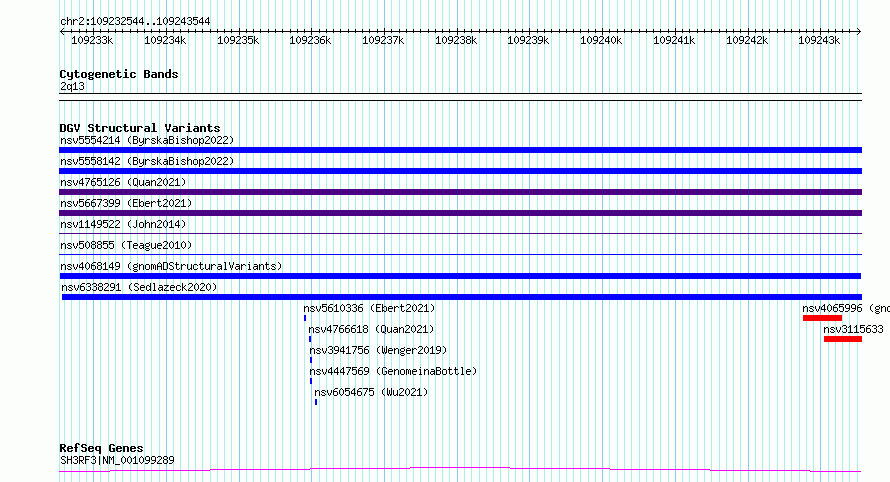Click the nsv3941756 (Wenger2019) label

tap(378, 350)
